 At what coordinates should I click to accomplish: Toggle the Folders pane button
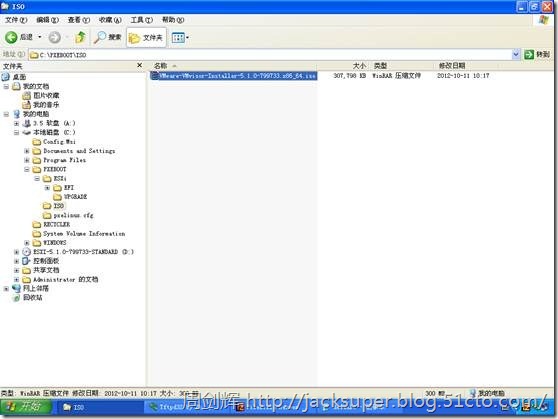pos(146,37)
